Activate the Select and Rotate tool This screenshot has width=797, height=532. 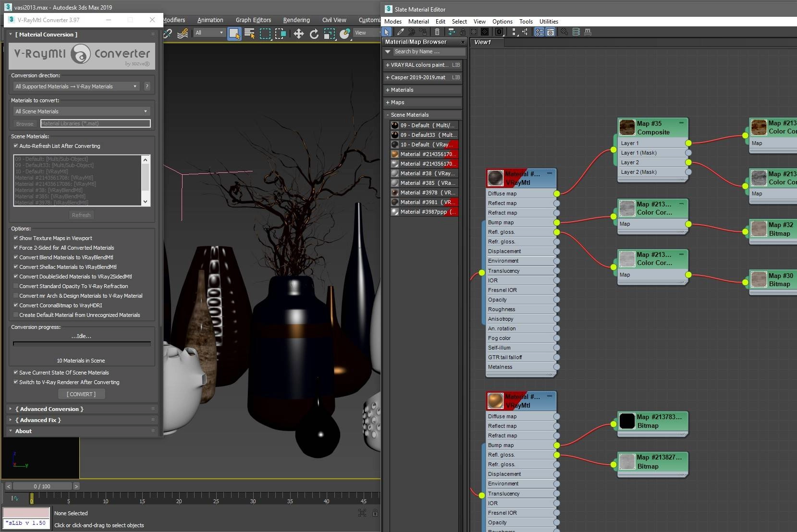(314, 33)
